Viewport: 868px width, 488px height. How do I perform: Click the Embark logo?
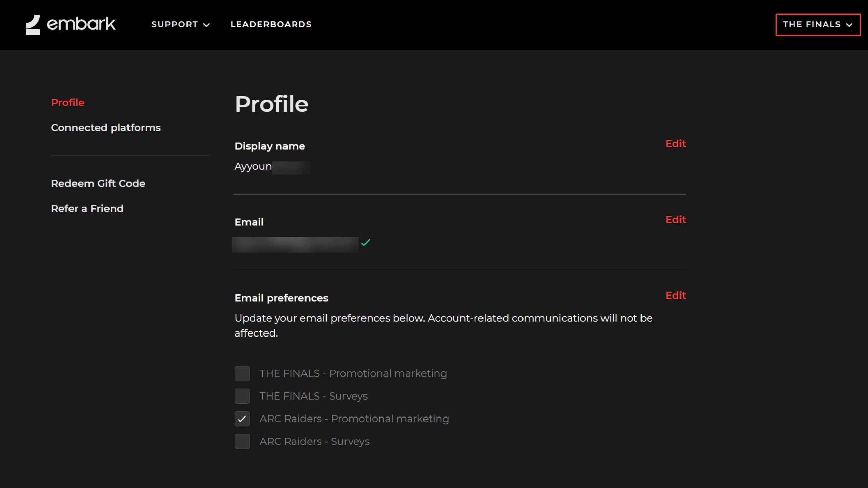coord(71,24)
